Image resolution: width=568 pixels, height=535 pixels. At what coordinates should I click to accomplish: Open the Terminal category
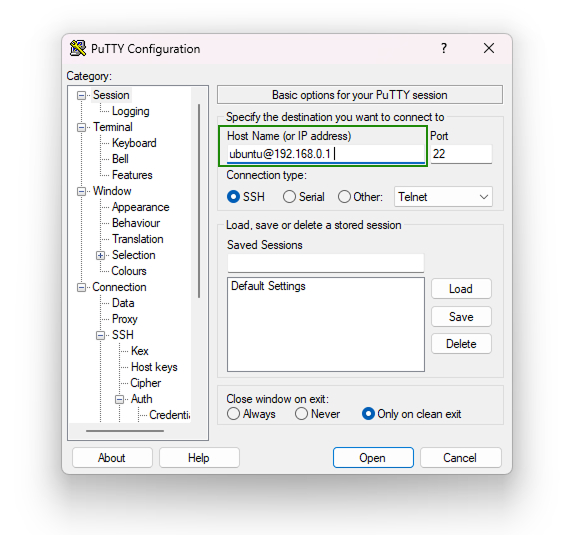(113, 127)
